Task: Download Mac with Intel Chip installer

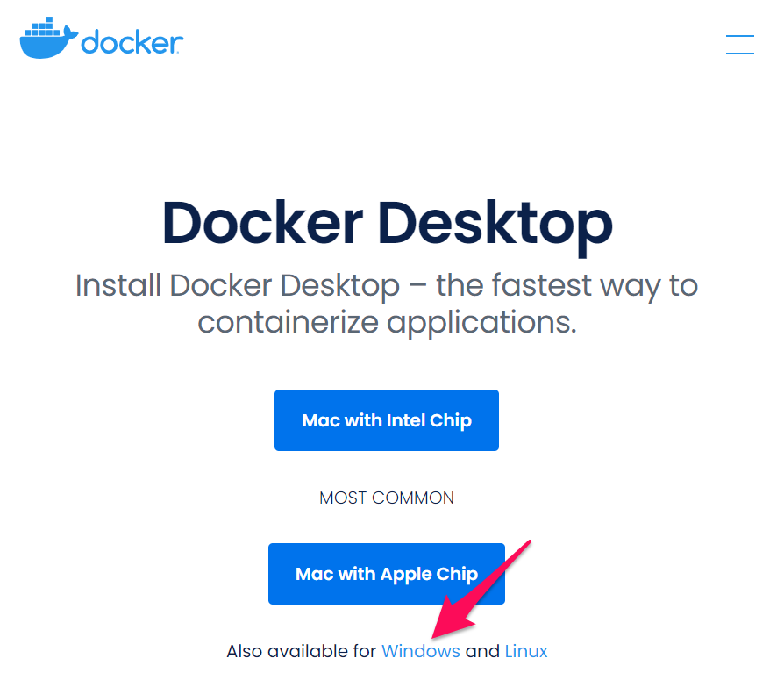Action: tap(387, 420)
